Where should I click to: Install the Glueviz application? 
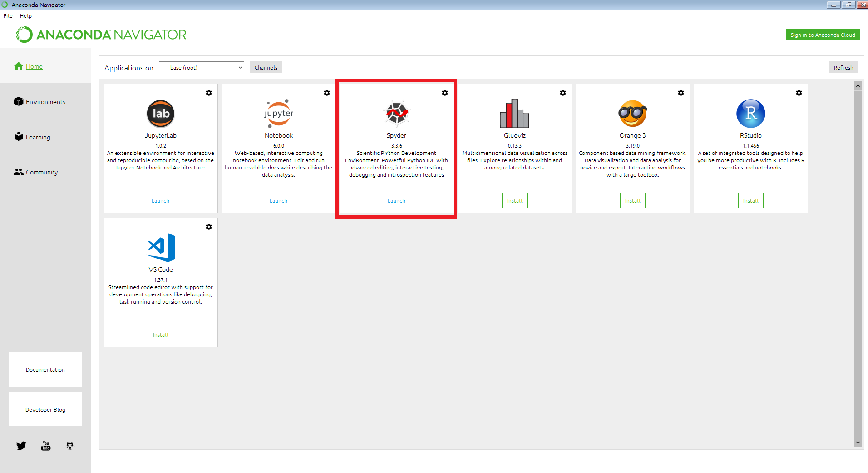(x=514, y=201)
